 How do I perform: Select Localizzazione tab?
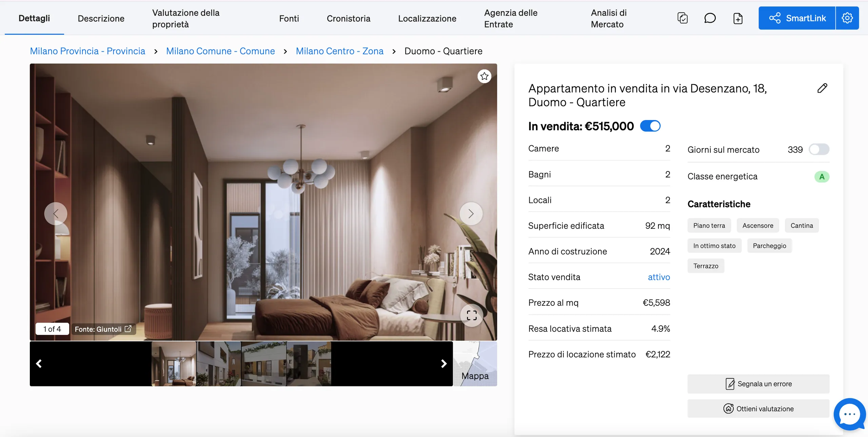(427, 18)
